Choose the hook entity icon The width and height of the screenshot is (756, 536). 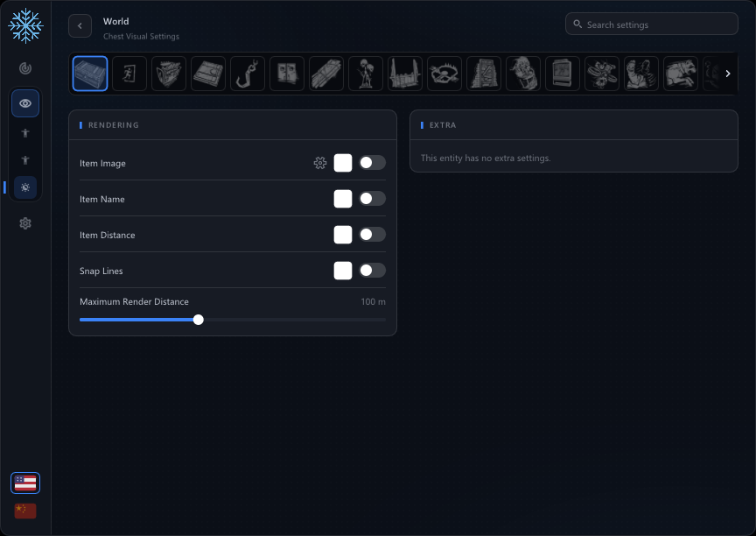[x=248, y=74]
